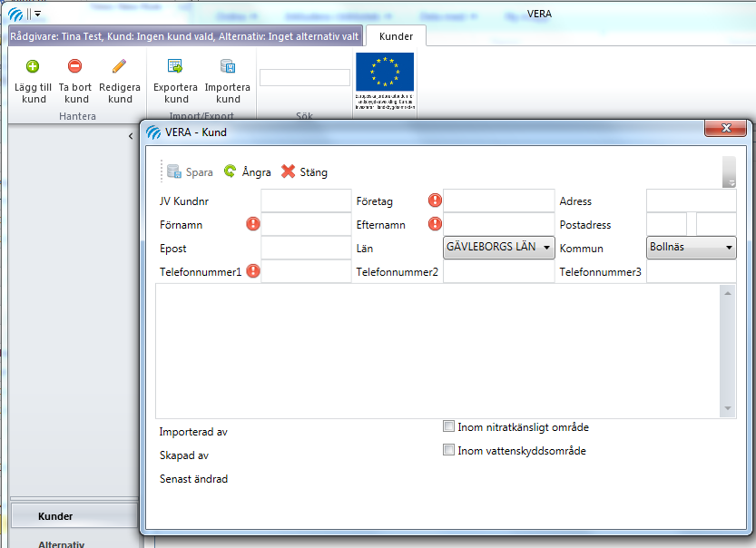Image resolution: width=756 pixels, height=548 pixels.
Task: Click the Importerad av label
Action: (x=193, y=432)
